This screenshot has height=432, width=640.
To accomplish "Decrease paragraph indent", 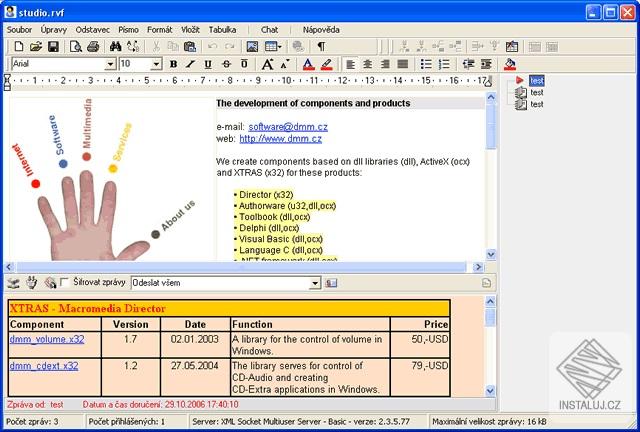I will [468, 64].
